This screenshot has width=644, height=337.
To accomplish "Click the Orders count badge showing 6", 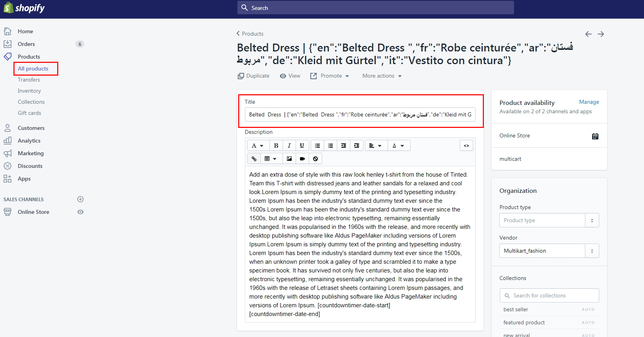I will click(80, 44).
